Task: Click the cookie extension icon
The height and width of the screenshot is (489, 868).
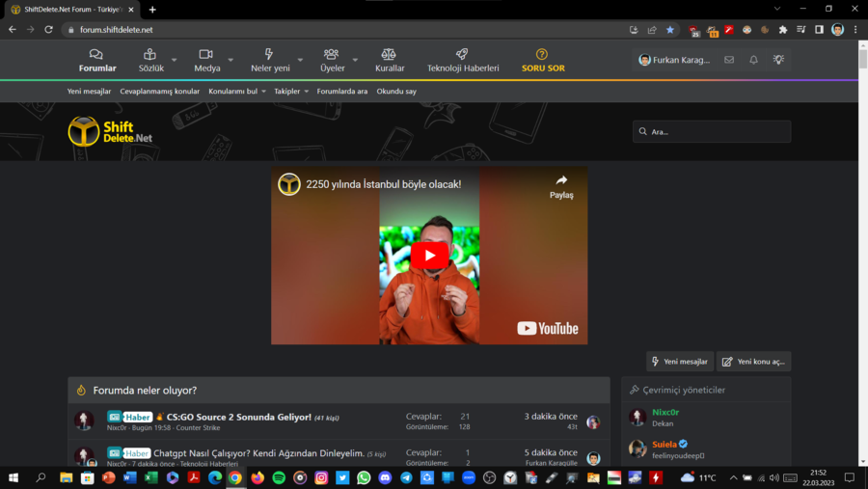Action: click(x=765, y=30)
